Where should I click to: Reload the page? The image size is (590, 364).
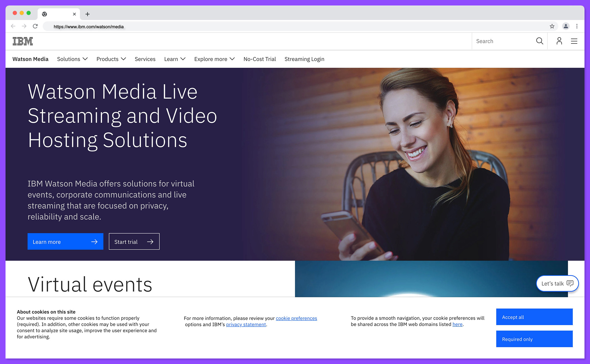pos(35,26)
